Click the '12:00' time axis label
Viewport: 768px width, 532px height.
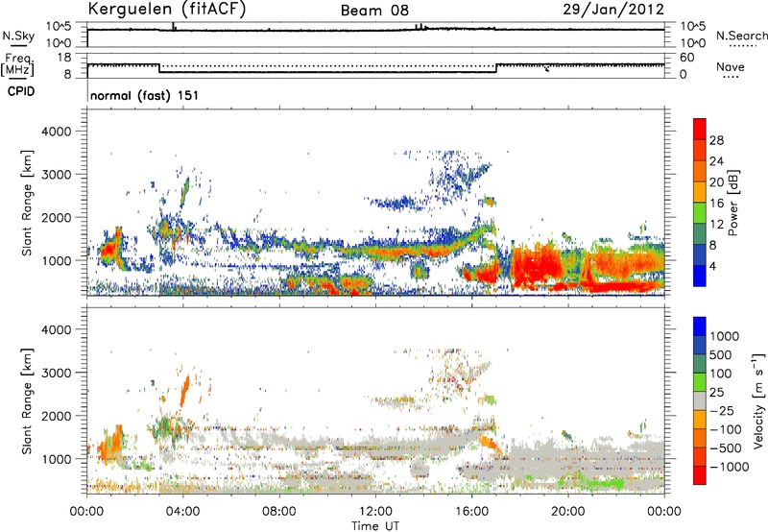375,512
